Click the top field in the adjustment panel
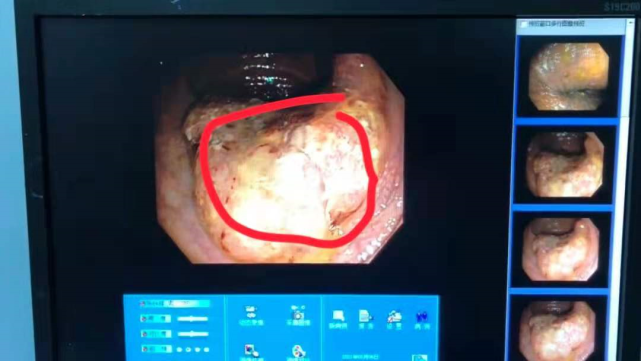The height and width of the screenshot is (361, 641). click(x=175, y=304)
